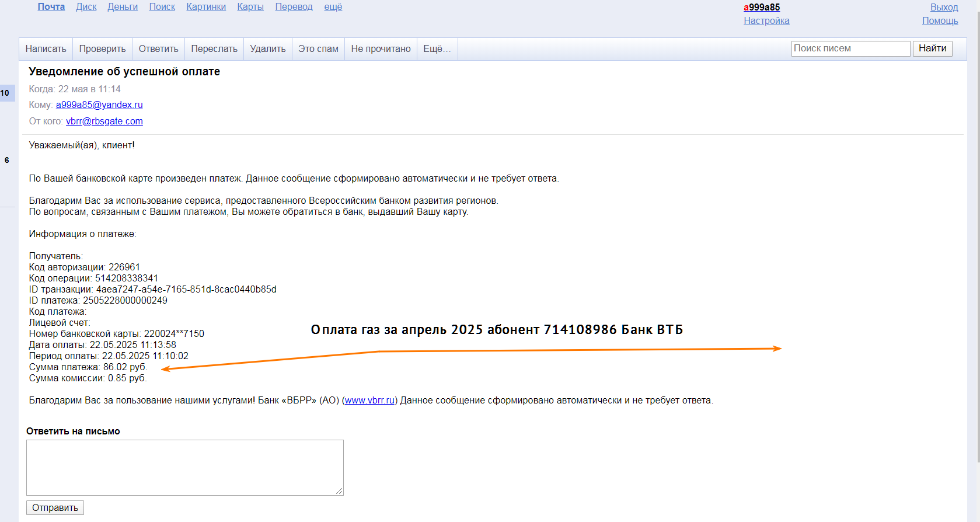The image size is (980, 522).
Task: Open sender address vbrr@rbsgate.com
Action: pyautogui.click(x=104, y=121)
